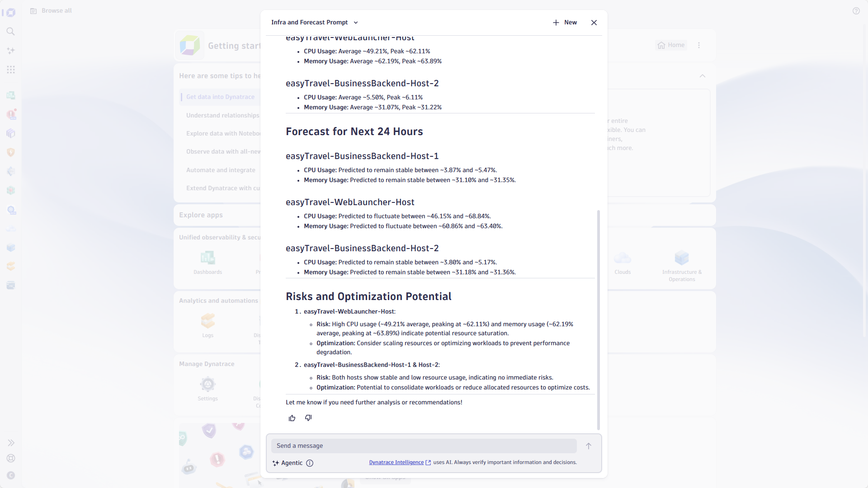The image size is (868, 488).
Task: Collapse the tips panel with the chevron
Action: [703, 76]
